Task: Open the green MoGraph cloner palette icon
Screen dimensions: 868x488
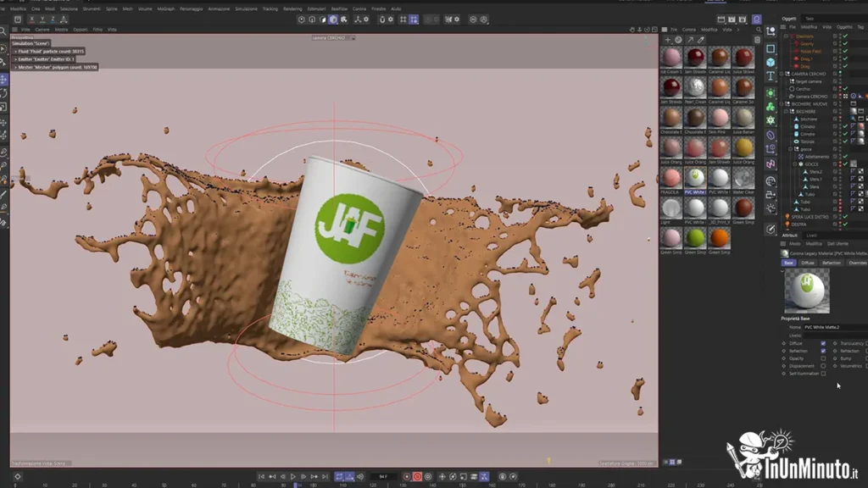Action: (x=771, y=106)
